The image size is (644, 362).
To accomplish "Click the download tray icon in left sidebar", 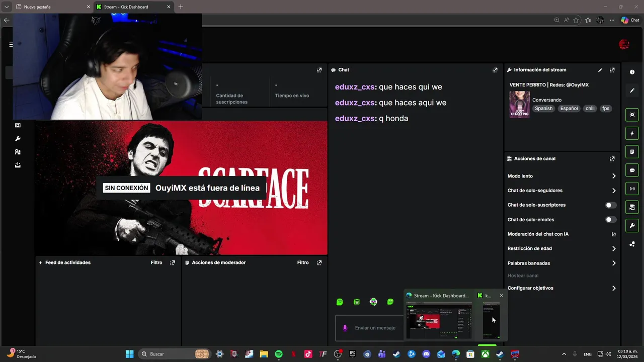I will coord(18,165).
